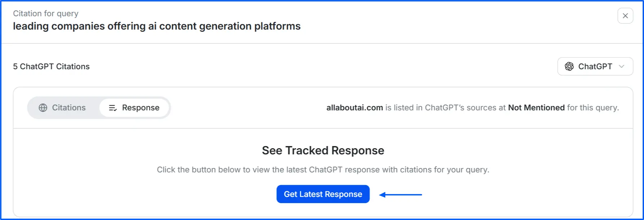Click Get Latest Response
644x220 pixels.
tap(323, 194)
